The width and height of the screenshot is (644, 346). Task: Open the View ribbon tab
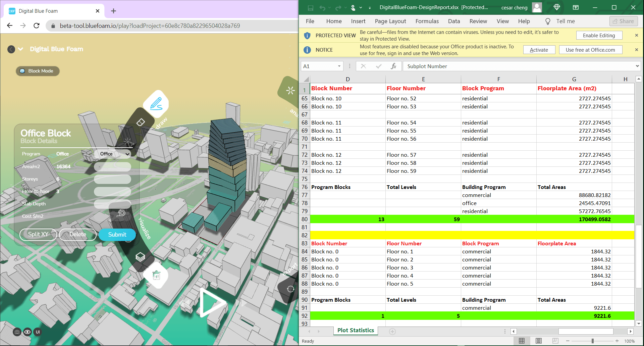coord(502,21)
